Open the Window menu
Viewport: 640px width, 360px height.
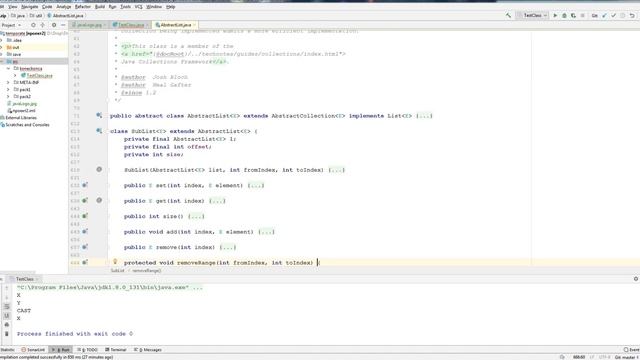[154, 7]
